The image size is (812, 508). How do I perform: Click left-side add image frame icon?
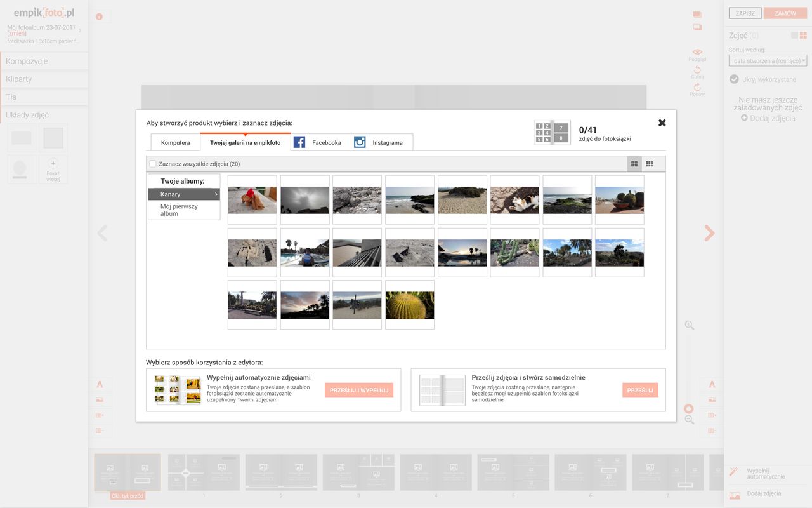click(x=100, y=399)
